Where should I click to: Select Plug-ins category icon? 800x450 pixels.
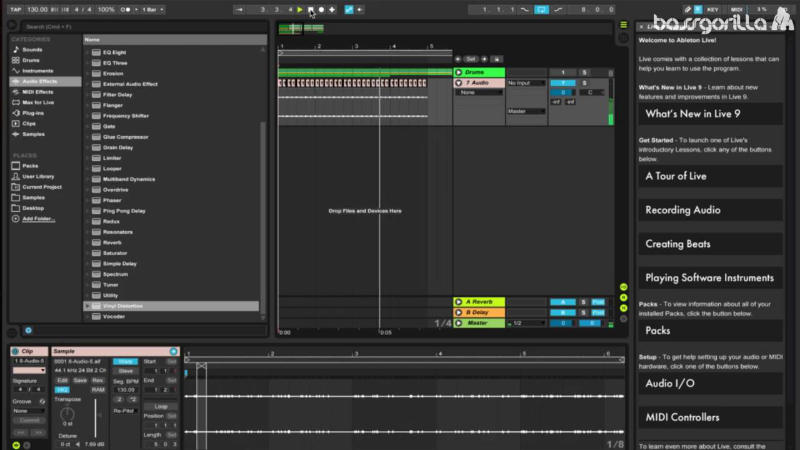(16, 113)
